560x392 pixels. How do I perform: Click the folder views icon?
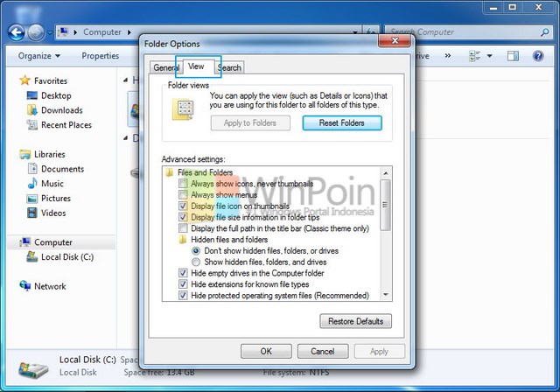(x=183, y=109)
